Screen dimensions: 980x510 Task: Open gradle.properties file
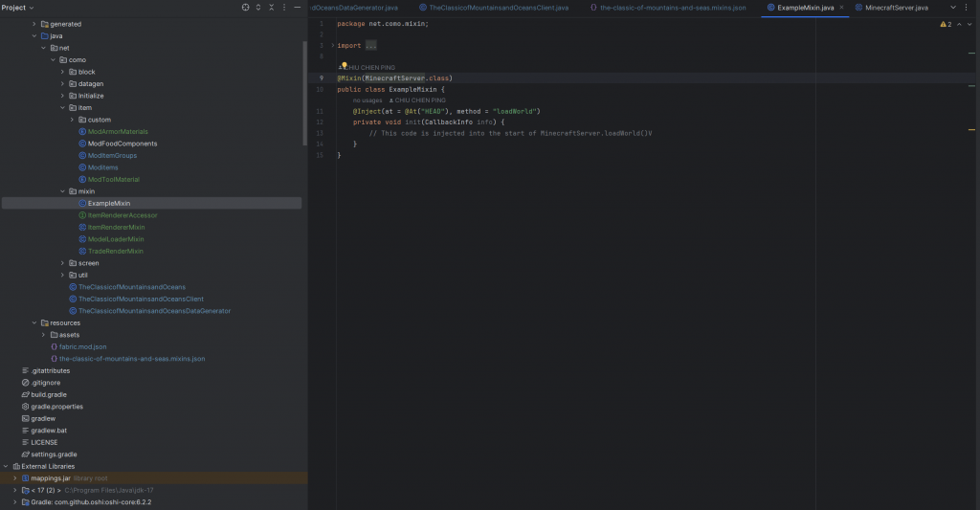pos(56,407)
